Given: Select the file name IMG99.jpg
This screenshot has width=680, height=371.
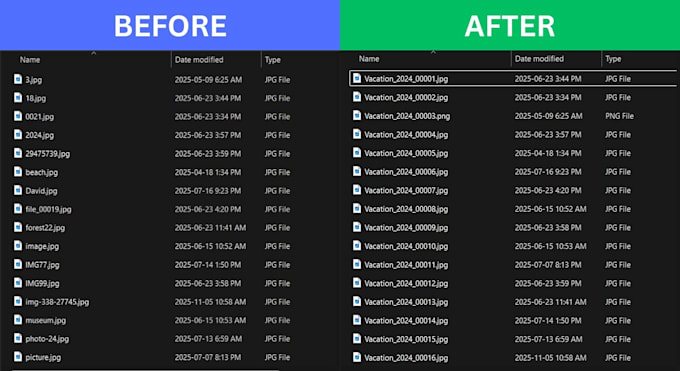Looking at the screenshot, I should tap(42, 283).
